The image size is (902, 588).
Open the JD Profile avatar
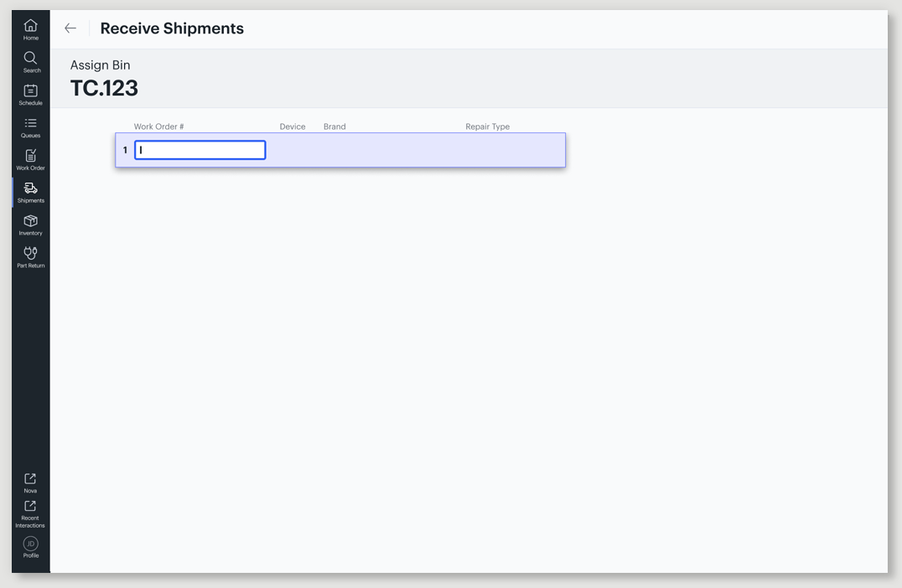point(30,547)
